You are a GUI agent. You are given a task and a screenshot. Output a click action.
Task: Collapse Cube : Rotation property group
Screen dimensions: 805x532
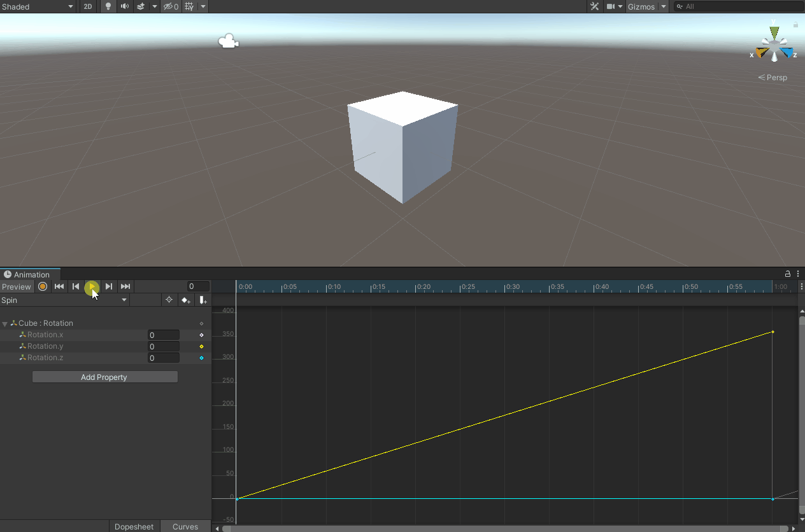coord(5,324)
